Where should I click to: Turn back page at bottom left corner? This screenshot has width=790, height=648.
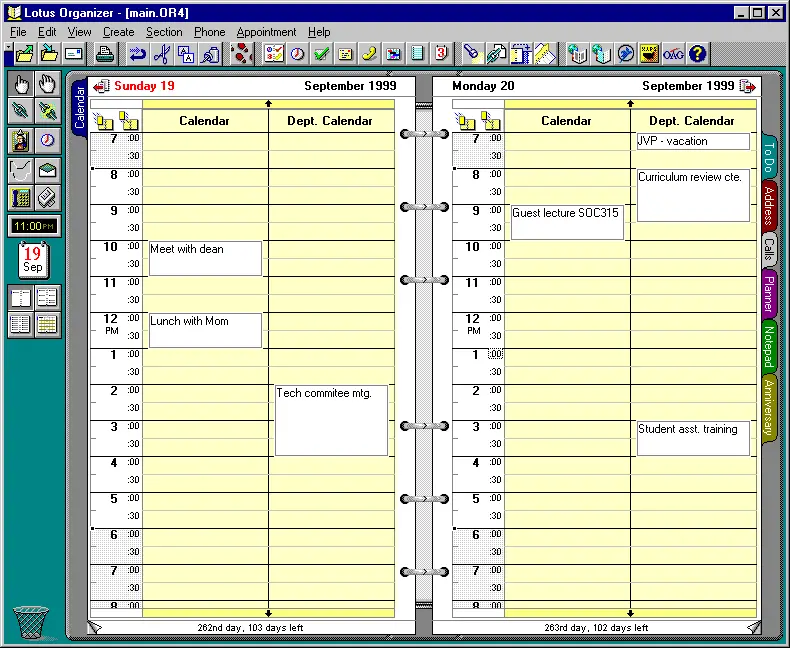pyautogui.click(x=95, y=627)
